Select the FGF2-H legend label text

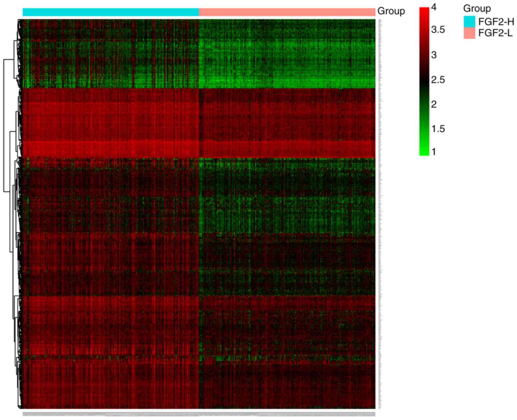(x=496, y=22)
